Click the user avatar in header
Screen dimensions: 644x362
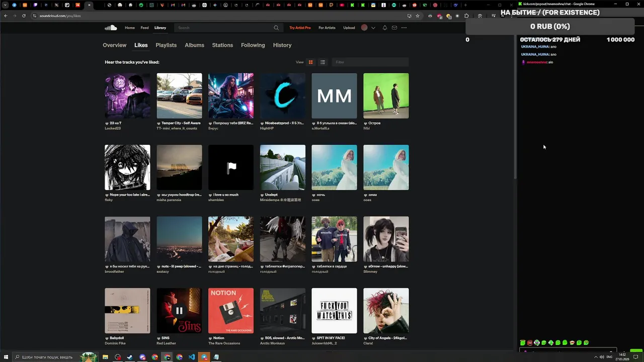tap(364, 28)
